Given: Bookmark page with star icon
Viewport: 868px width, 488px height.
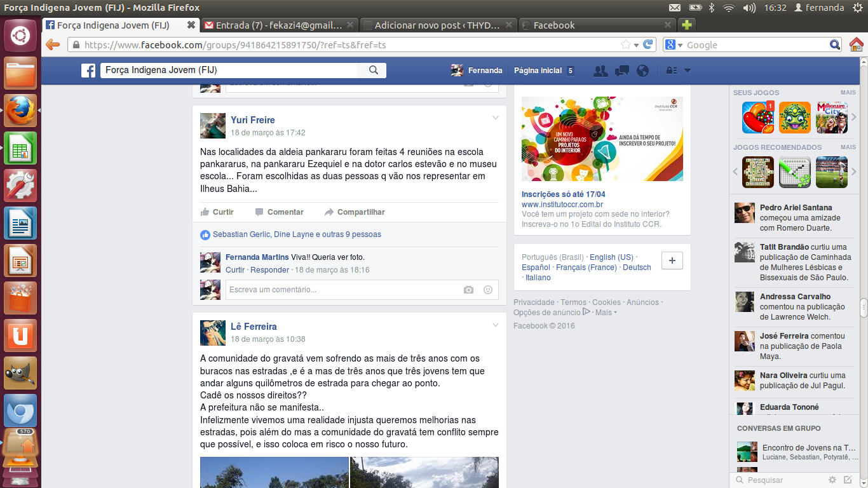Looking at the screenshot, I should pos(625,44).
